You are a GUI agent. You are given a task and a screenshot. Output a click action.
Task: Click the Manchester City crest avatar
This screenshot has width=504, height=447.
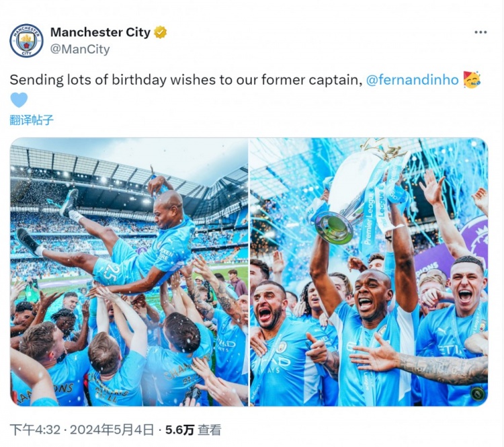coord(26,40)
